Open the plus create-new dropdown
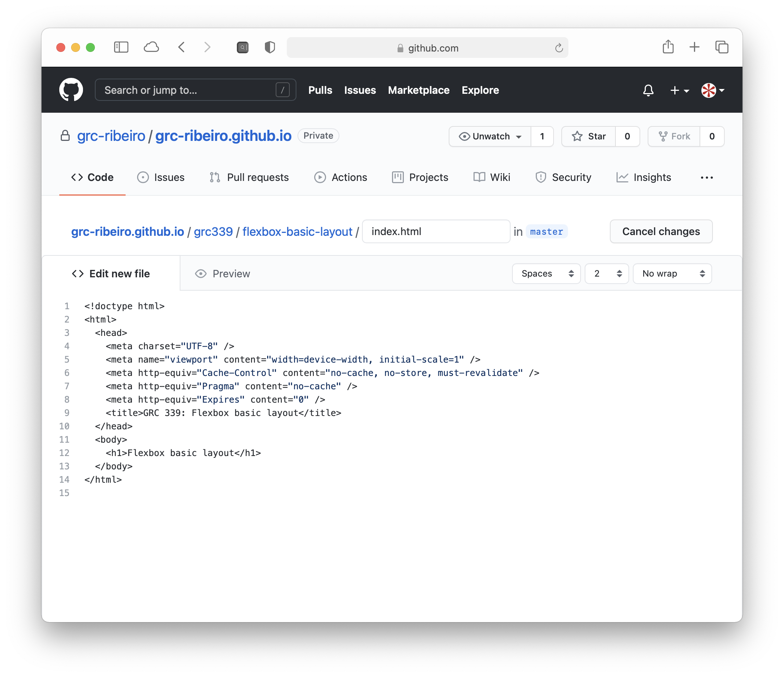The height and width of the screenshot is (677, 784). (679, 90)
